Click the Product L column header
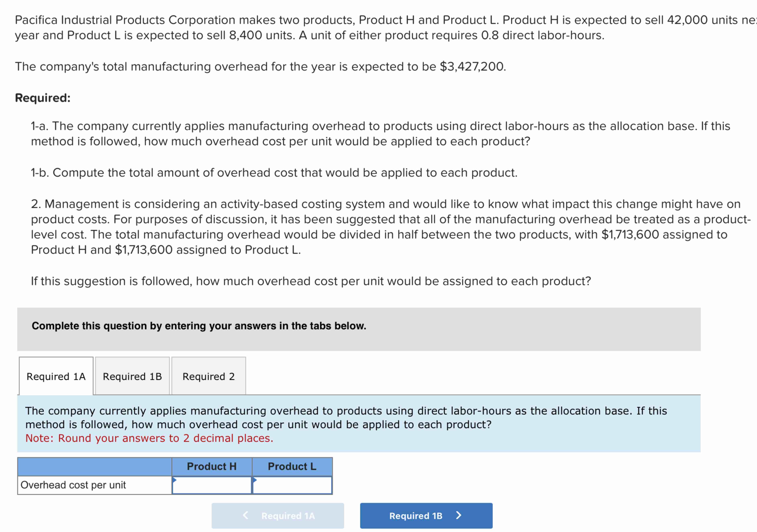 pyautogui.click(x=292, y=466)
